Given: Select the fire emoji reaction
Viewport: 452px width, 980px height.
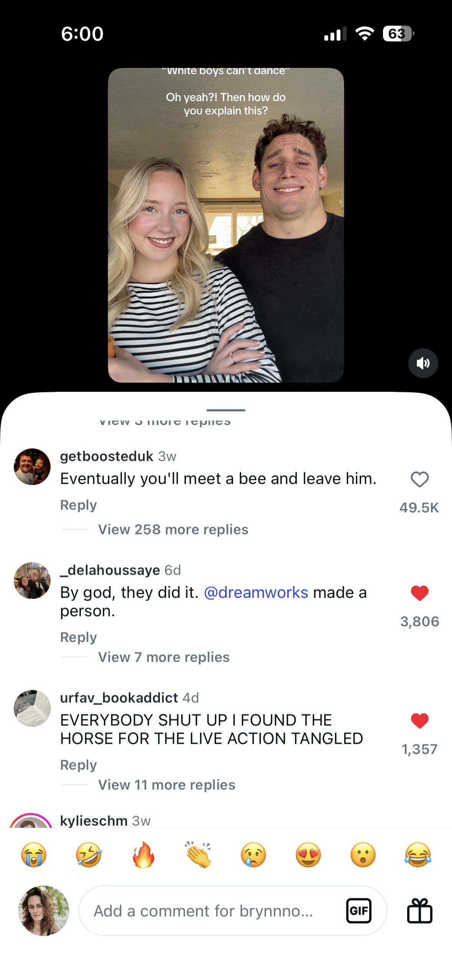Looking at the screenshot, I should click(143, 855).
